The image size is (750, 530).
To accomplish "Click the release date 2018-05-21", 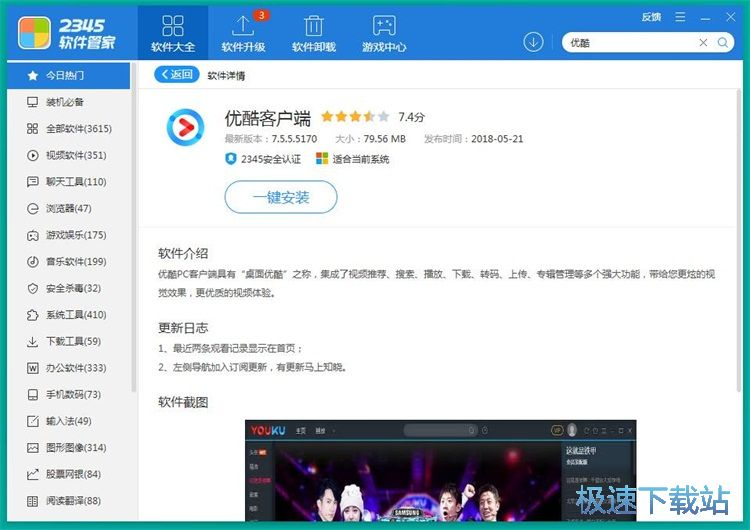I will [497, 139].
